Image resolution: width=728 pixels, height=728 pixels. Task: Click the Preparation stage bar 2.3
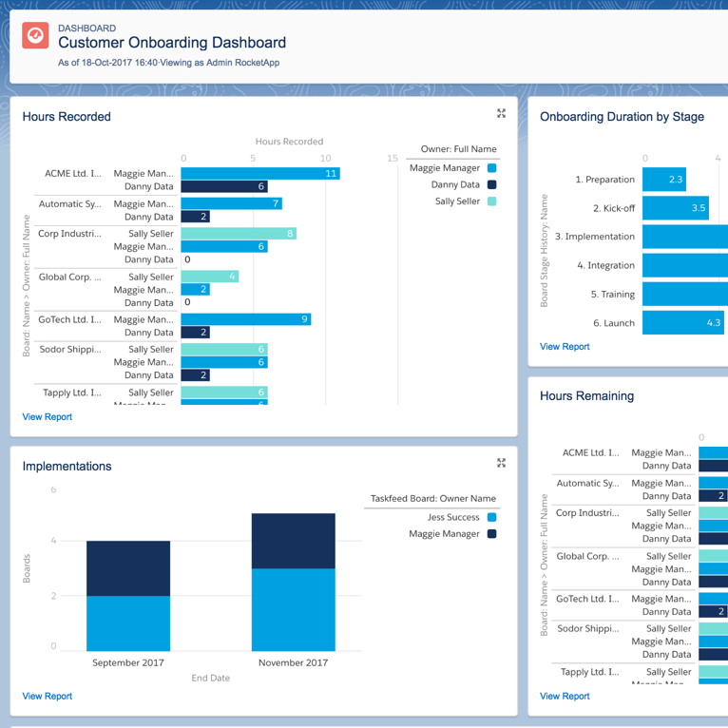coord(663,180)
